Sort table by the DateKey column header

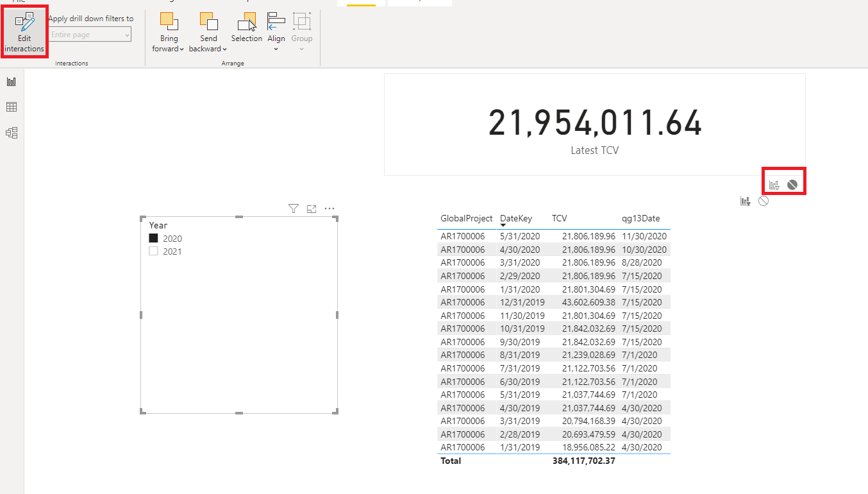coord(516,218)
